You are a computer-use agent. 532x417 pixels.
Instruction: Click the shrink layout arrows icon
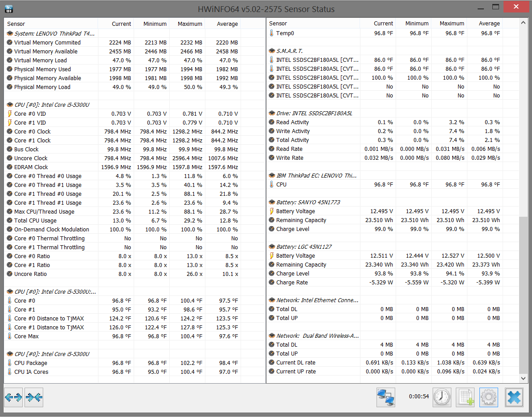tap(34, 397)
